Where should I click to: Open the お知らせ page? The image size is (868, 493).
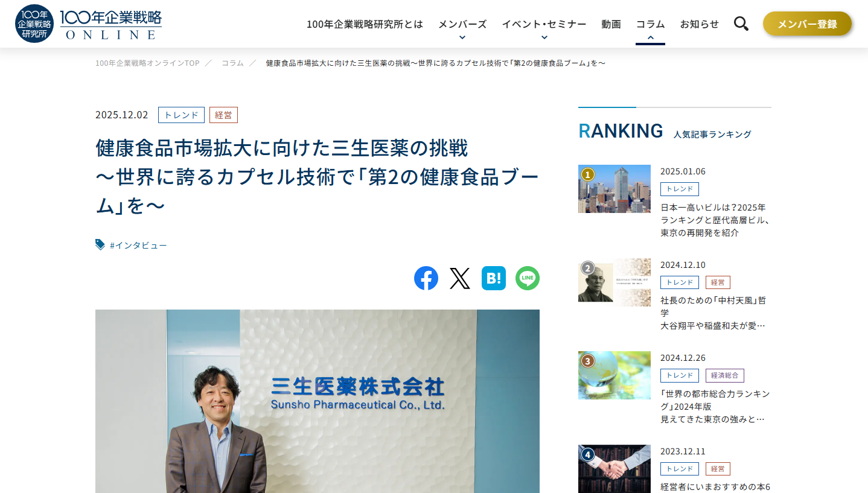(x=700, y=24)
